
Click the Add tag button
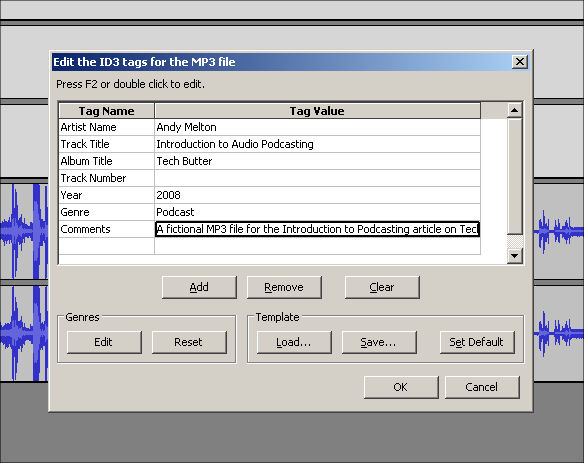click(x=199, y=287)
